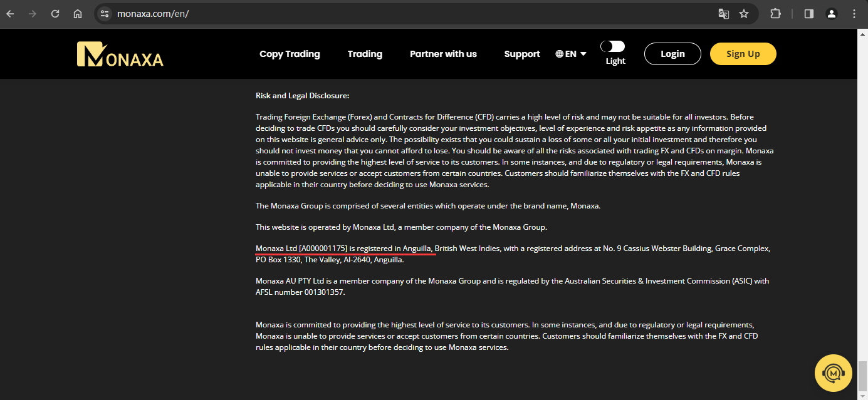Click the Login button
Screen dimensions: 868x400
(x=672, y=54)
